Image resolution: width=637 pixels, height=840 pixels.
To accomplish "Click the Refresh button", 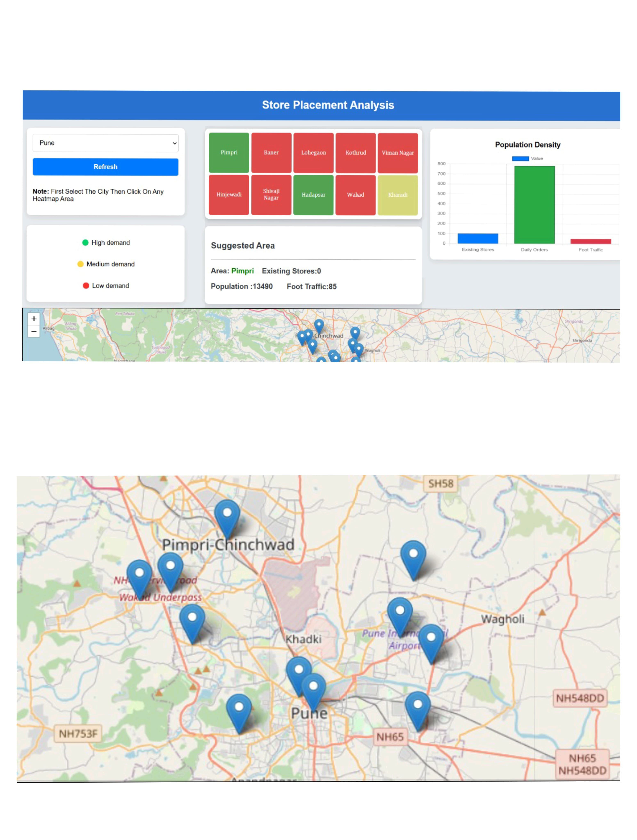I will [x=105, y=167].
